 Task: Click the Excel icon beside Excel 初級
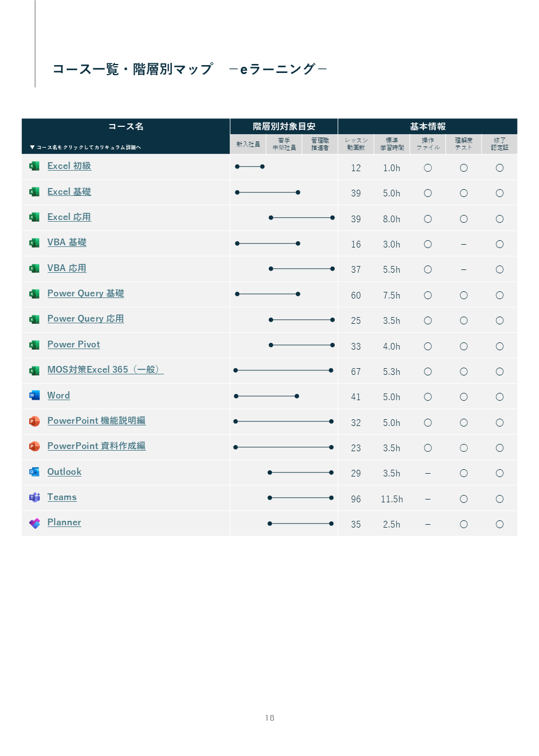[x=34, y=166]
